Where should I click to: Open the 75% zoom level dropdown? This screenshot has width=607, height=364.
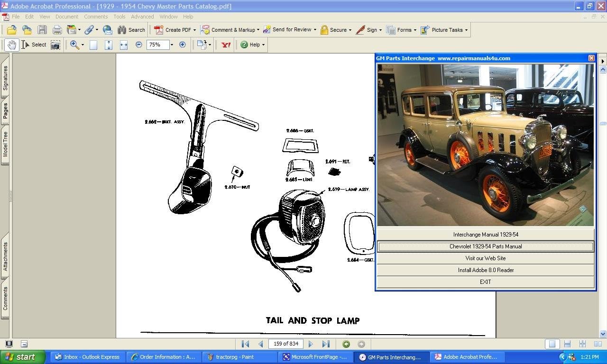(172, 45)
